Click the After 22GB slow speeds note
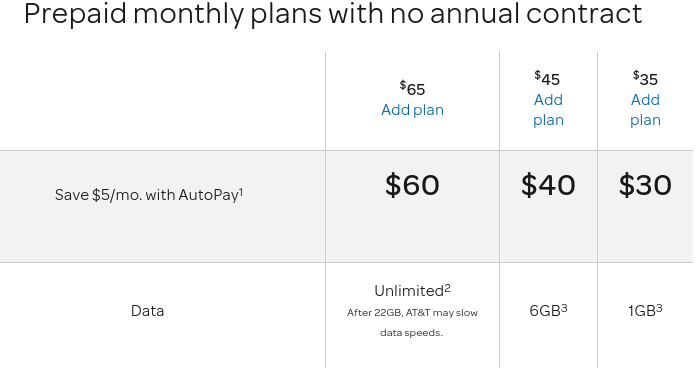Screen dimensions: 700x368 (x=412, y=322)
